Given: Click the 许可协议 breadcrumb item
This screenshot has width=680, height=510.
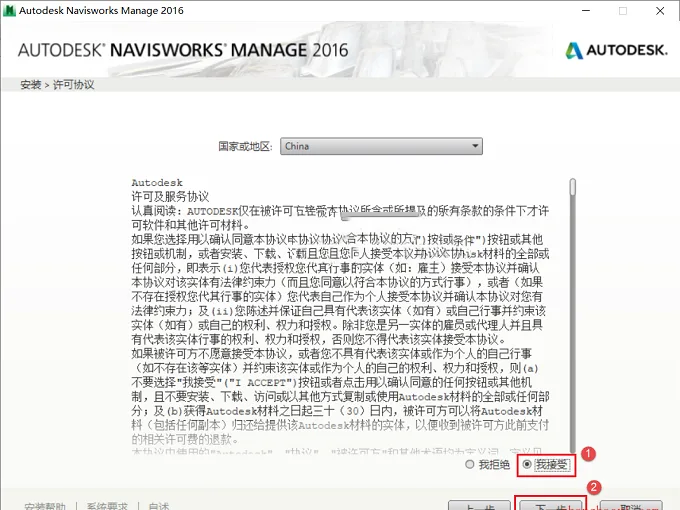Looking at the screenshot, I should coord(73,85).
